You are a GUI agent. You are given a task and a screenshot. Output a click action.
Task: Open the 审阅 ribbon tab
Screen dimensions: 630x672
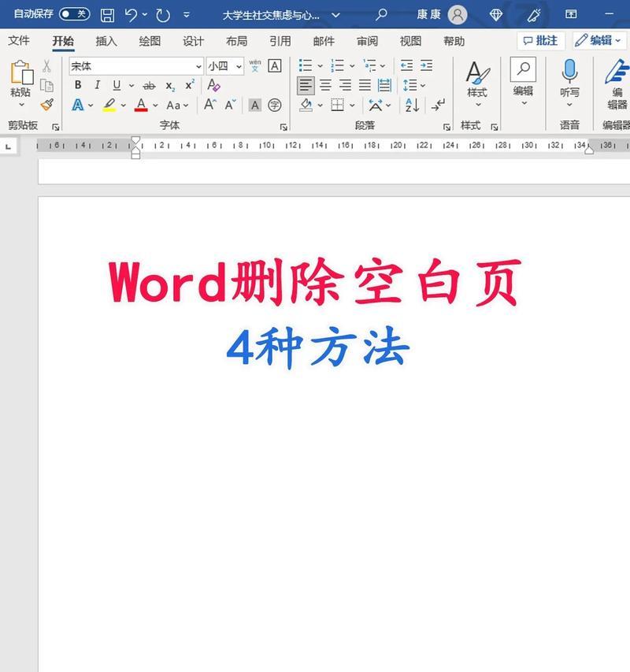point(366,41)
